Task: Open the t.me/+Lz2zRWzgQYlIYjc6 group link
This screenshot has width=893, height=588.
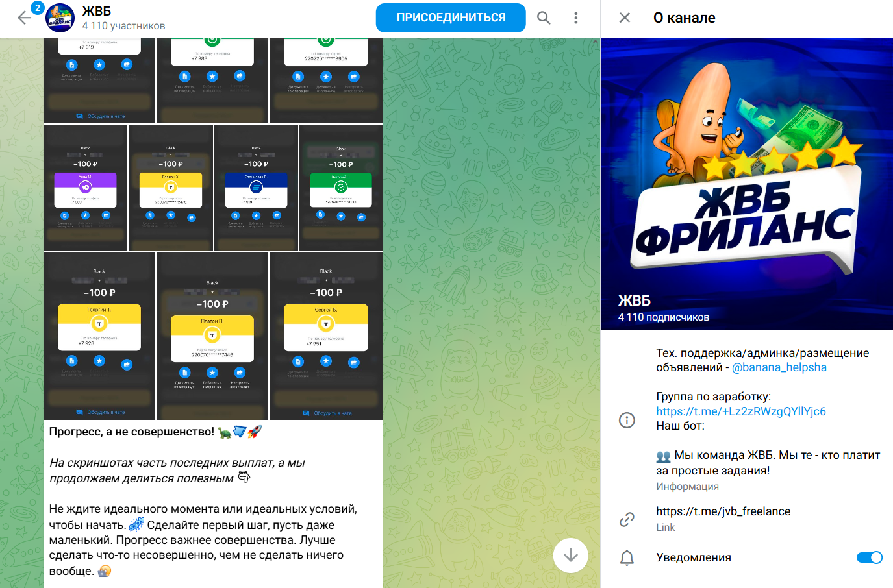Action: tap(740, 411)
